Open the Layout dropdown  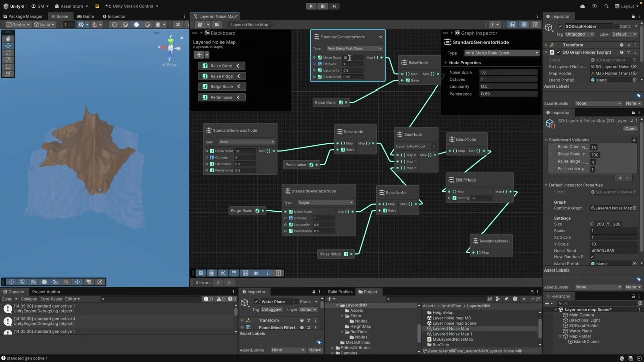point(627,6)
